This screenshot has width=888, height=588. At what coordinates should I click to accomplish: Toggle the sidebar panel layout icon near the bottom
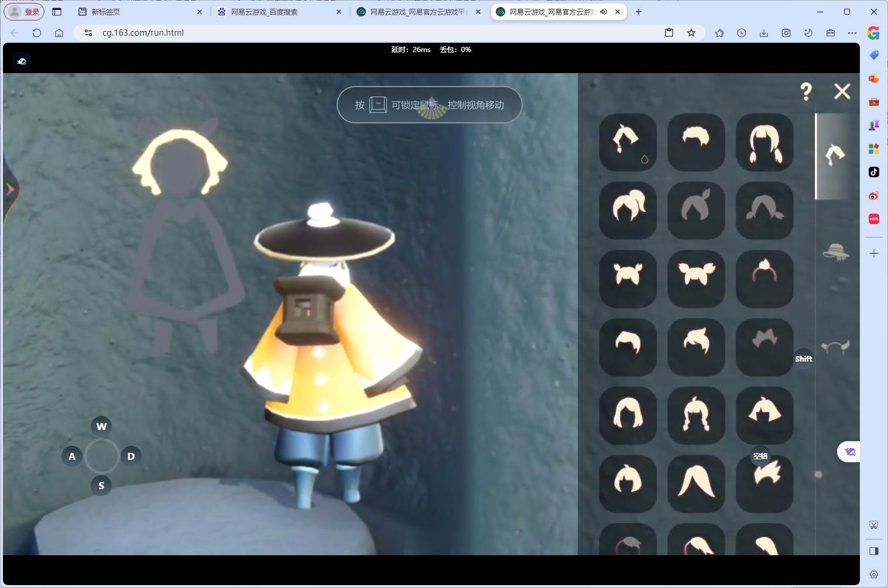[874, 551]
